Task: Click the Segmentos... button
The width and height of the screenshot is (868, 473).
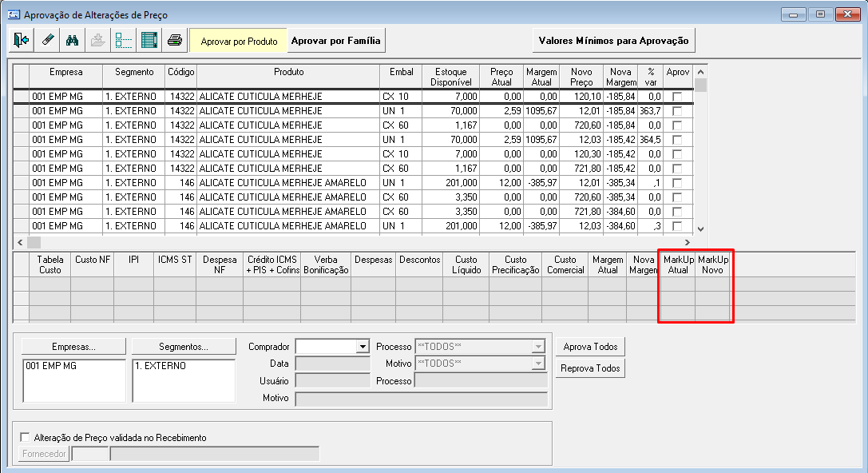Action: pos(183,347)
